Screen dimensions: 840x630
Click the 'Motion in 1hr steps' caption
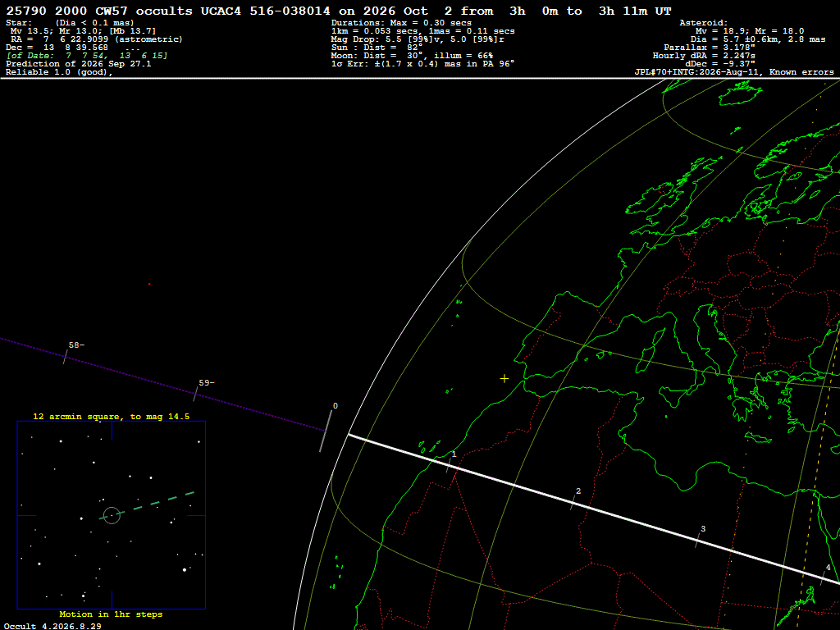click(x=111, y=614)
